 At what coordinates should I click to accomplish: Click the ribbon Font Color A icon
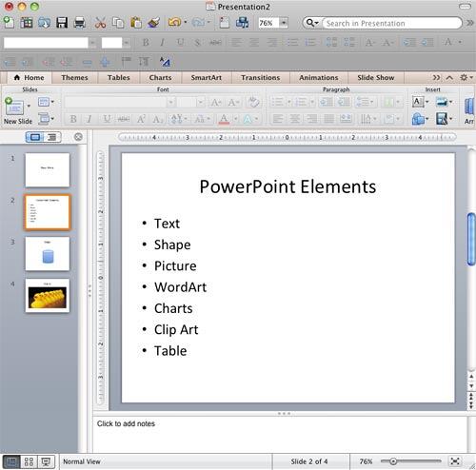tap(224, 119)
